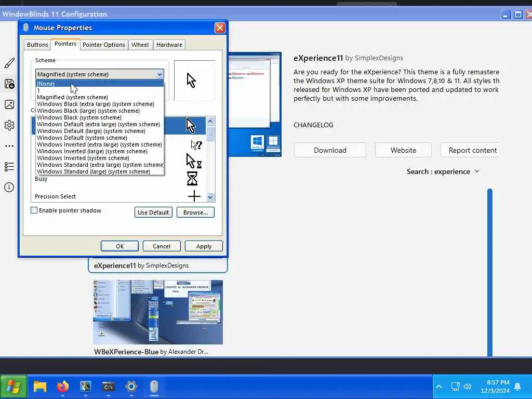This screenshot has width=532, height=399.
Task: Click the Apply button
Action: tap(204, 246)
